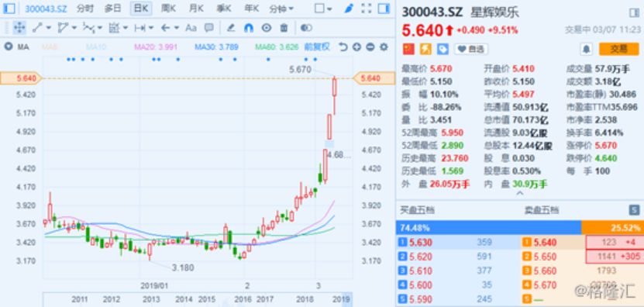Delete drawings with the trash icon
Viewport: 644px width, 307px height.
coord(284,28)
